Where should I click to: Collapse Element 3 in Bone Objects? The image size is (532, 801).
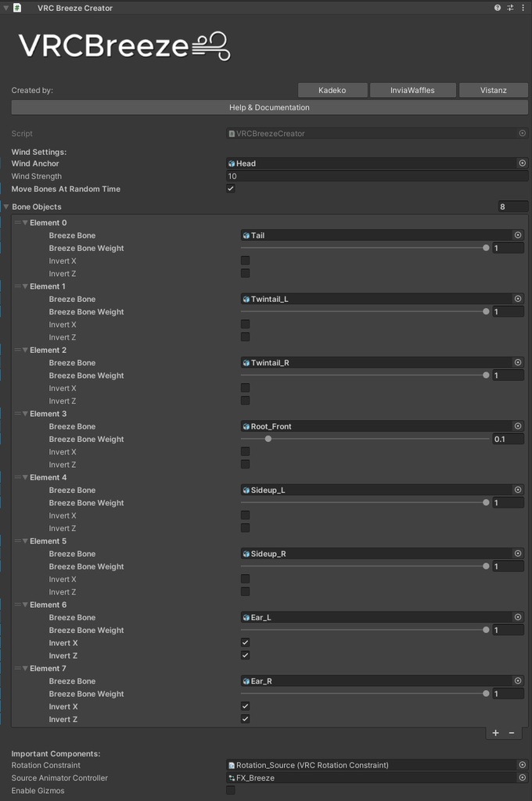(25, 413)
